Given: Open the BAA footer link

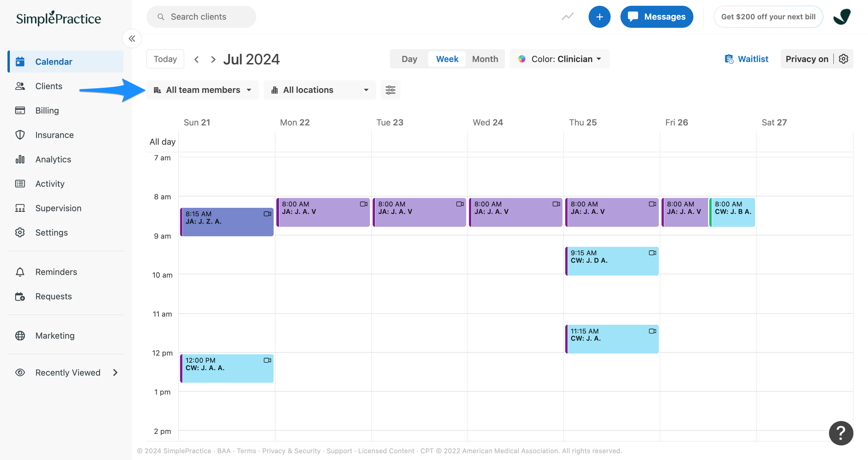Looking at the screenshot, I should click(224, 451).
